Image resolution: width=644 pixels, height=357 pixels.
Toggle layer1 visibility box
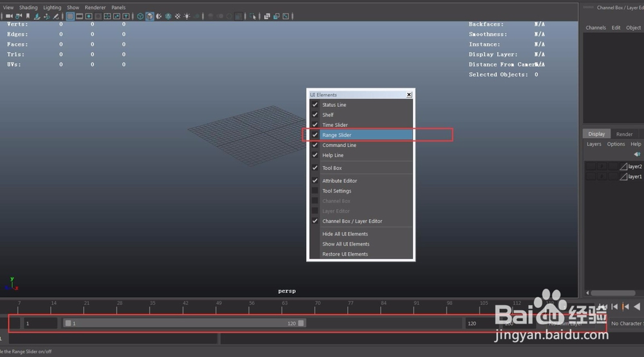591,176
